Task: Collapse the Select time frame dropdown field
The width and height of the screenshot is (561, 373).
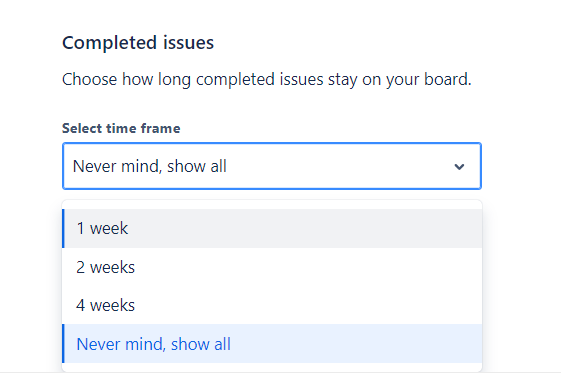Action: (272, 166)
